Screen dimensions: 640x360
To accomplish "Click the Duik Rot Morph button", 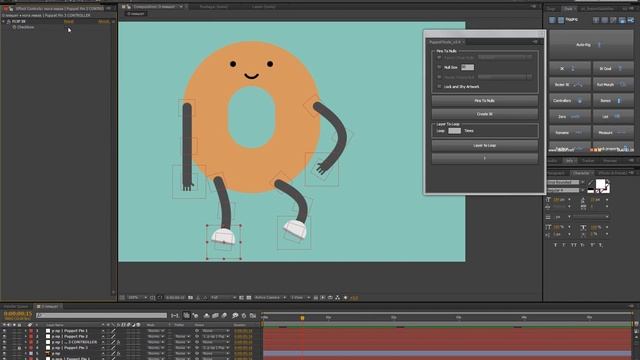I will coord(613,84).
